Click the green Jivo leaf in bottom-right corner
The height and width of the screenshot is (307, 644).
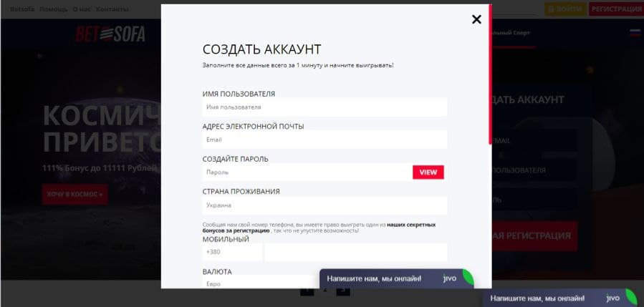point(630,297)
